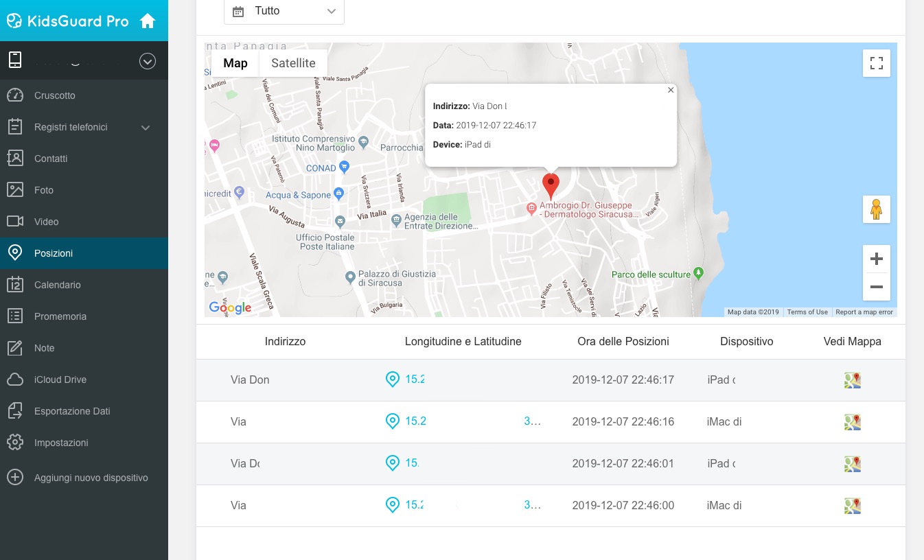Open the Video section

click(x=47, y=222)
